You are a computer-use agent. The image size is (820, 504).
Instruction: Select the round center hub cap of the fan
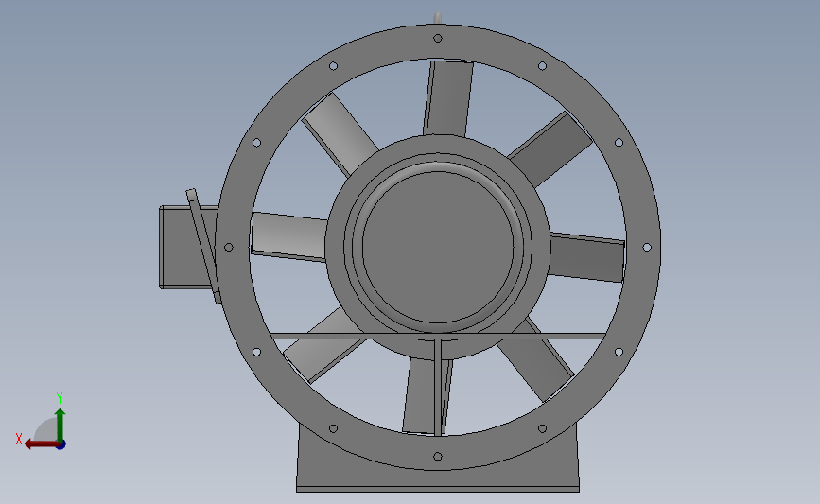pos(438,247)
